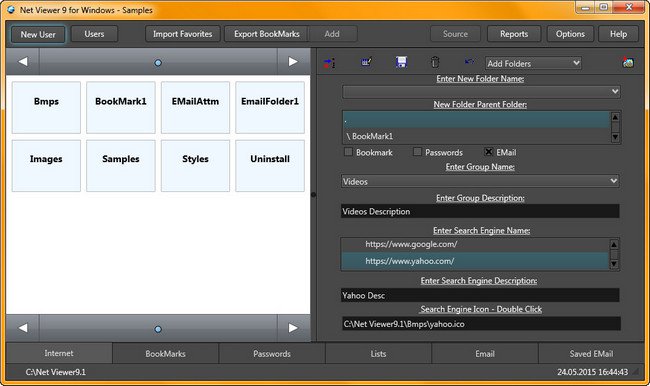This screenshot has height=386, width=650.
Task: Click the Add button
Action: tap(332, 34)
